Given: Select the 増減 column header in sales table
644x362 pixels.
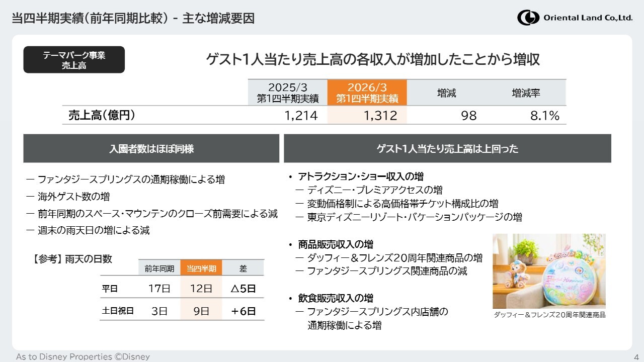Looking at the screenshot, I should pos(446,93).
